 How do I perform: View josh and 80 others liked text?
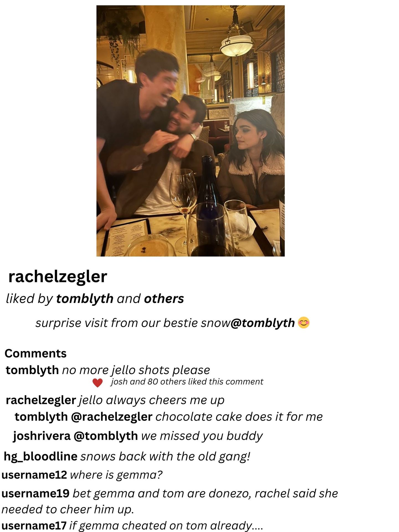coord(187,382)
